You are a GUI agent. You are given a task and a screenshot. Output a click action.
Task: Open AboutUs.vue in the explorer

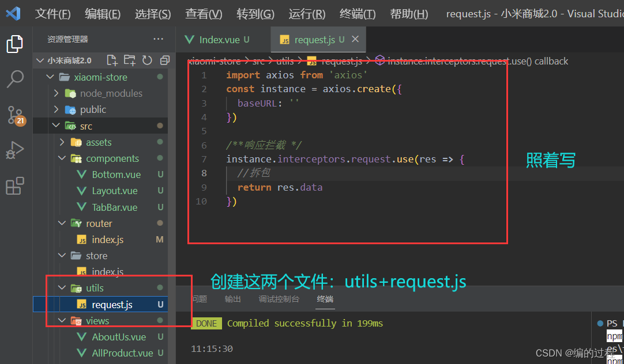coord(100,337)
